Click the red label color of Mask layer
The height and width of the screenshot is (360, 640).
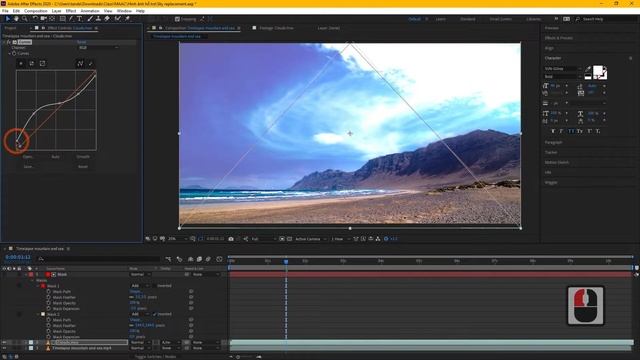pyautogui.click(x=31, y=275)
